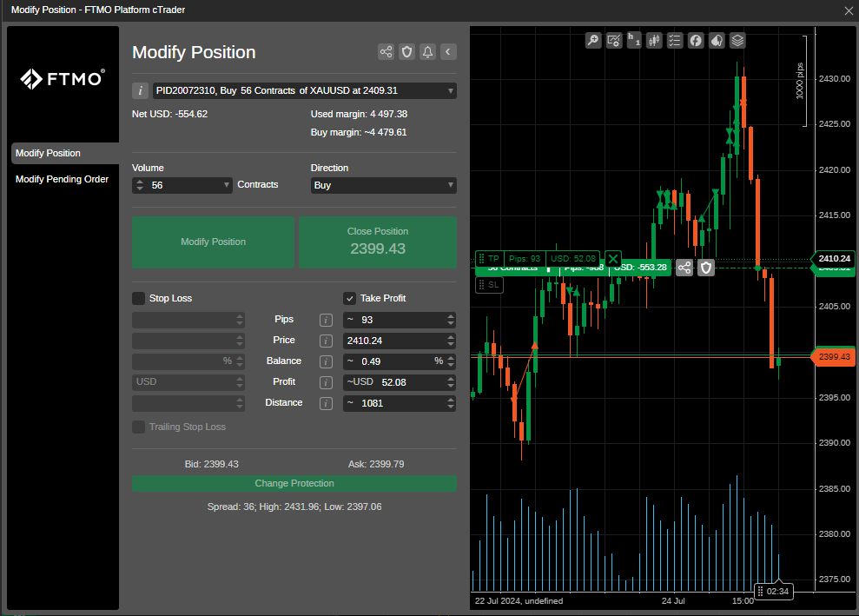Click Close Position 2399.43 button
The image size is (859, 616).
378,242
